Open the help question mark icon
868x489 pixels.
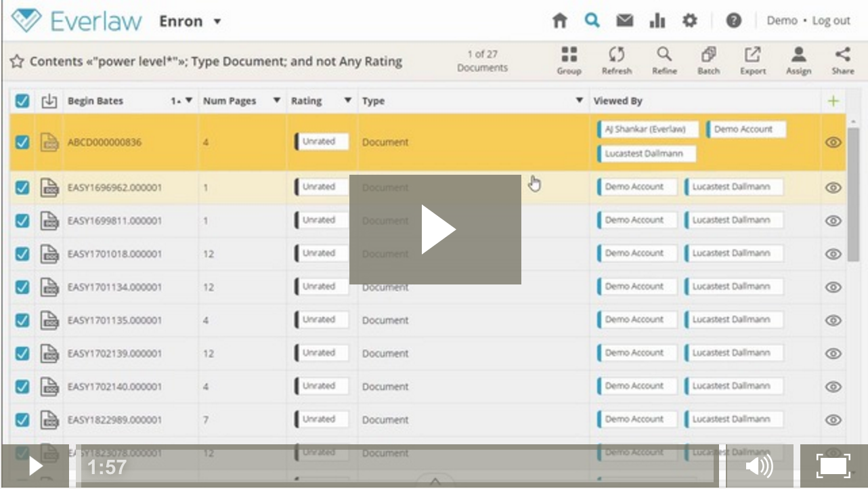click(x=733, y=21)
